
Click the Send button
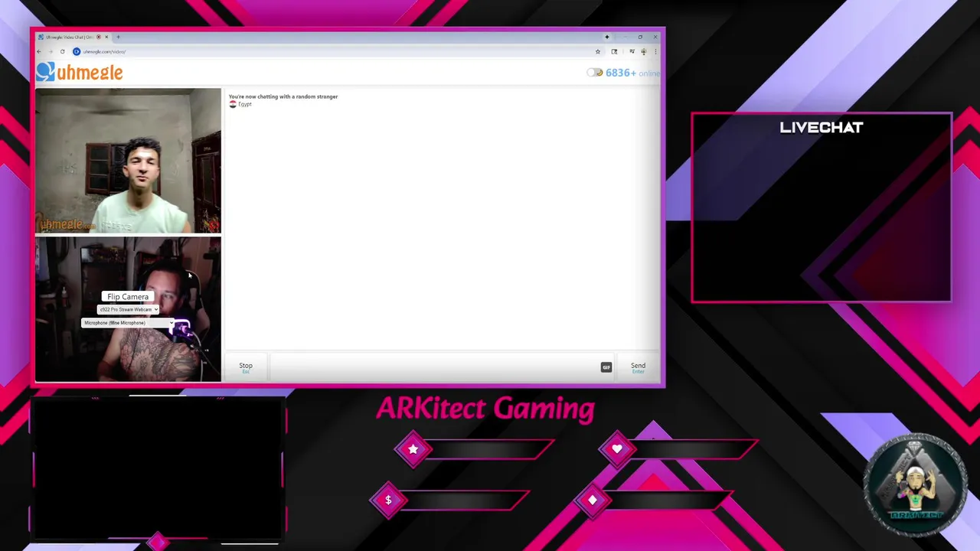[x=638, y=367]
